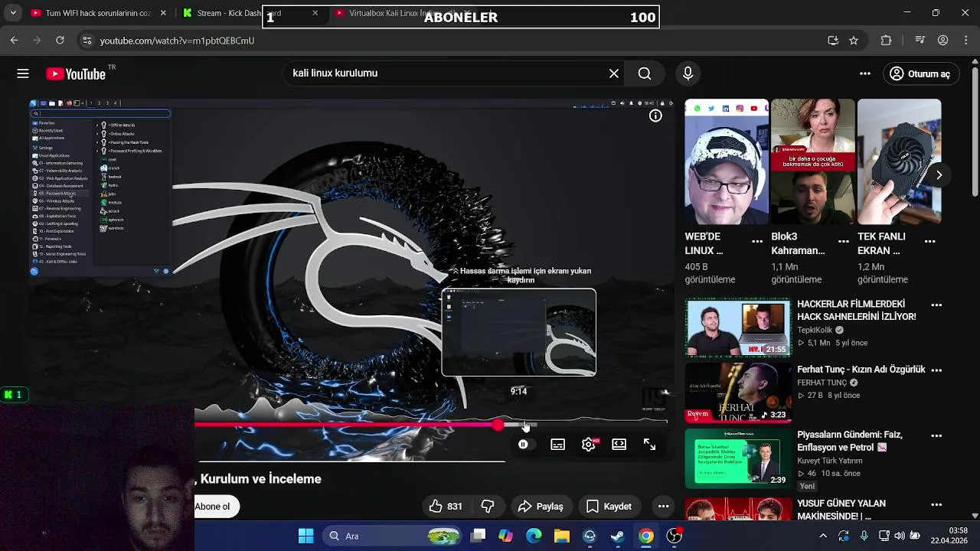Screen dimensions: 980x551
Task: Play the Ferhat Tunç Kızın Adı Özgürlük thumbnail
Action: pos(738,393)
